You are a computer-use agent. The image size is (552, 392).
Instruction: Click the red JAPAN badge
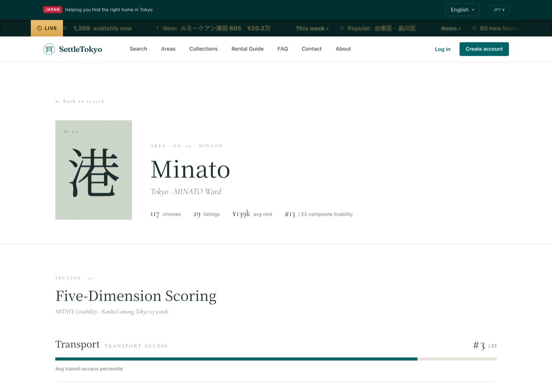pos(52,10)
